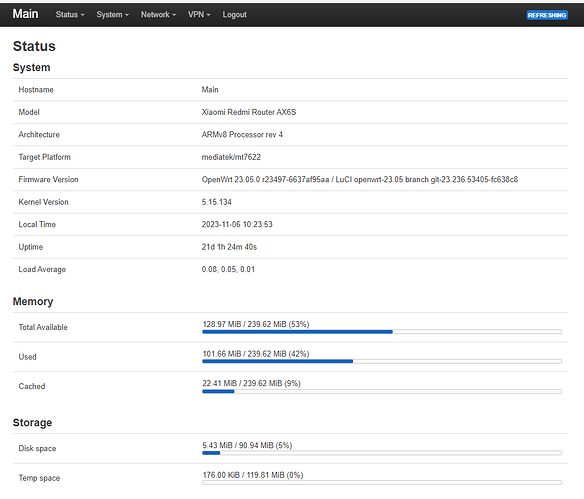Click the Local Time value
Image resolution: width=584 pixels, height=499 pixels.
point(237,224)
